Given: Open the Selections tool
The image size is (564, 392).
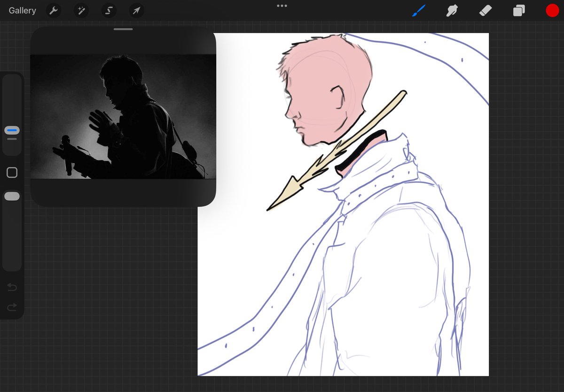Looking at the screenshot, I should click(x=109, y=10).
